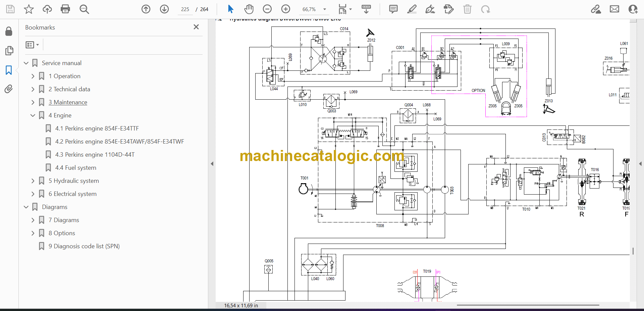Click the horizontal scrollbar below the diagram

point(528,305)
